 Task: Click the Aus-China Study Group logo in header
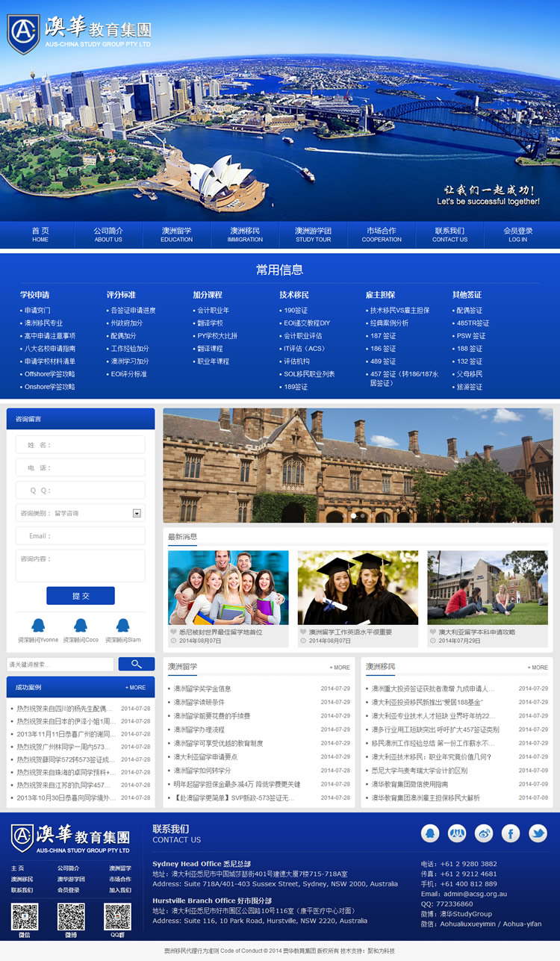pos(79,34)
